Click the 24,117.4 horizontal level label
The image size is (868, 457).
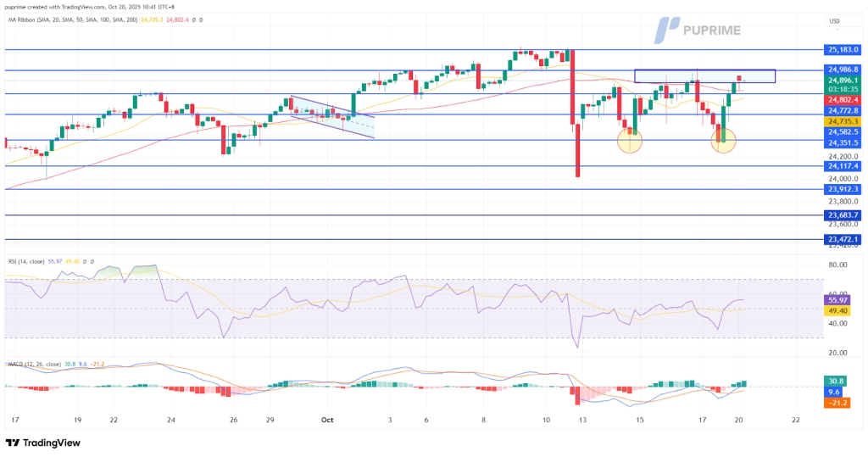click(843, 167)
